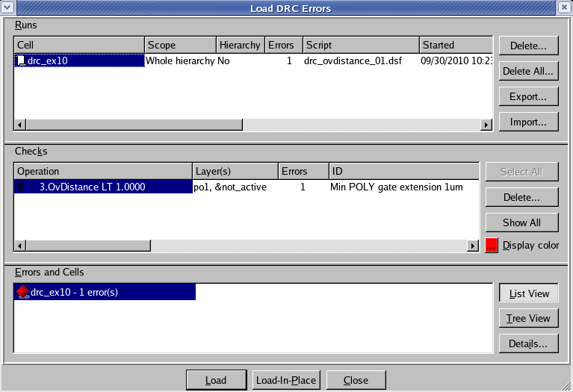Sort runs by the Script column header

pos(360,45)
